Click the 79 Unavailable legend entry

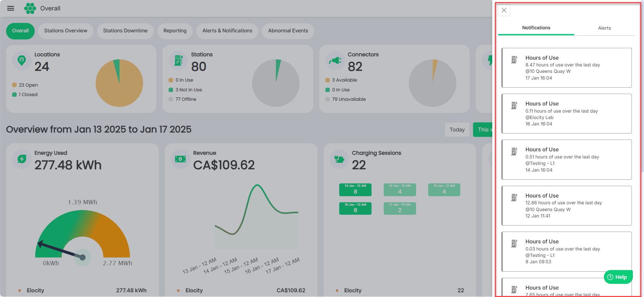(346, 99)
